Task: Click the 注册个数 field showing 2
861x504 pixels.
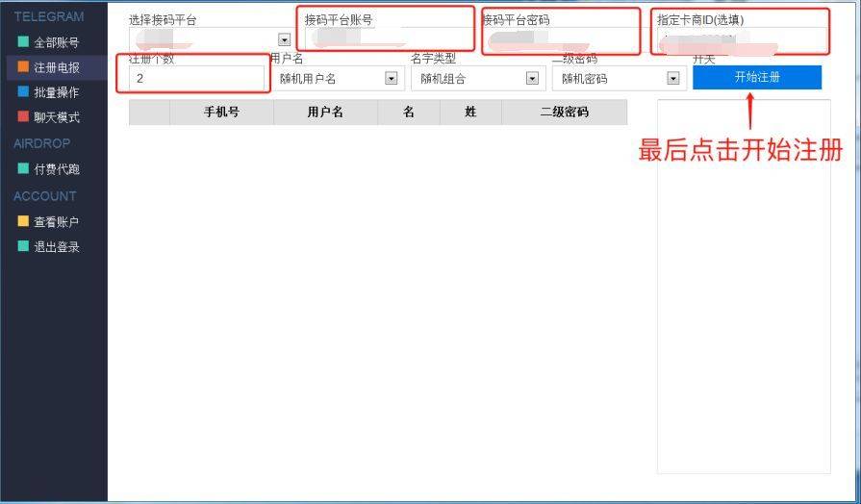Action: 196,79
